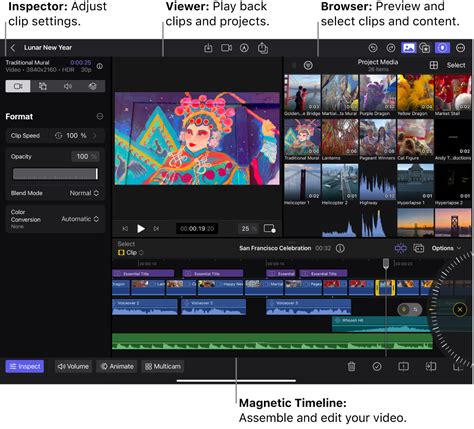Screen dimensions: 474x429
Task: Select the Traditional Mural thumbnail in browser
Action: click(302, 137)
